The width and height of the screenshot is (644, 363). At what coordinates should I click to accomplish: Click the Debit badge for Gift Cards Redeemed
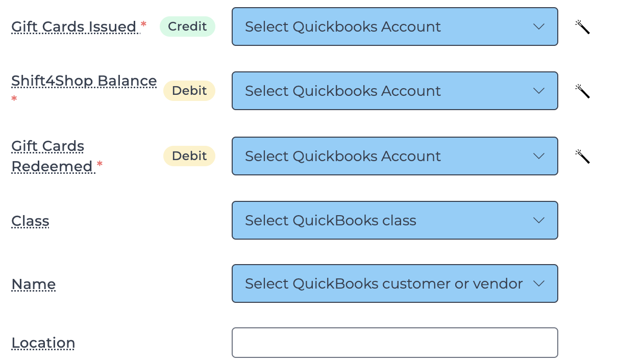pos(189,156)
